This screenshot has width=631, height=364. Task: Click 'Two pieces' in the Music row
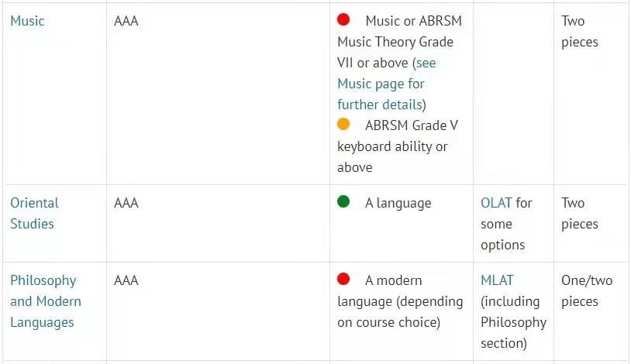pos(580,32)
